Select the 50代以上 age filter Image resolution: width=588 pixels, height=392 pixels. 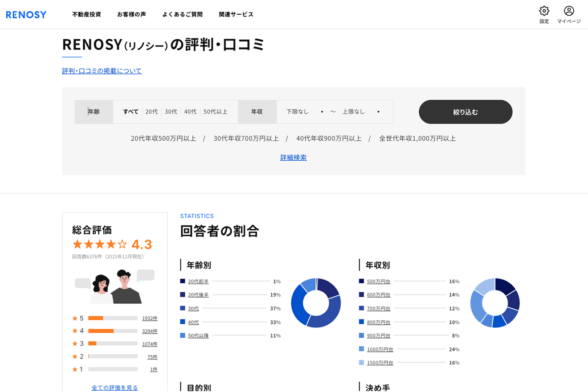pos(216,111)
